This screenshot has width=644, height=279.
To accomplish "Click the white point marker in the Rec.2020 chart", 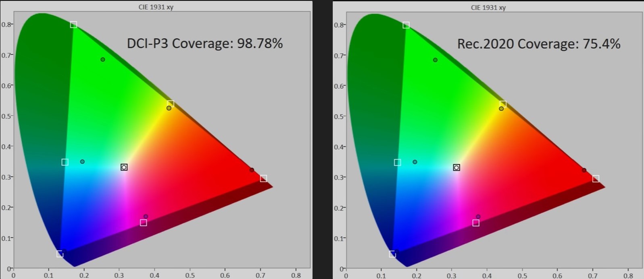I will pos(456,167).
